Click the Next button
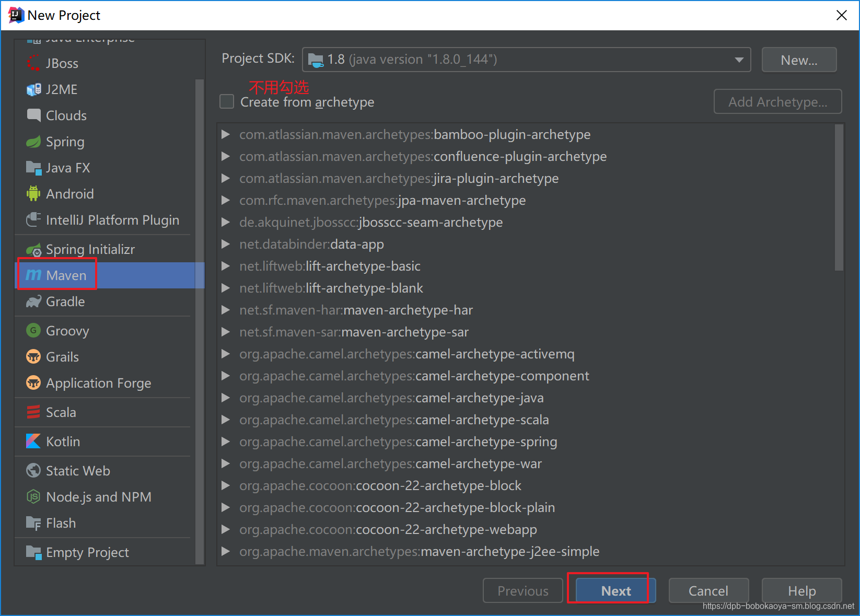Image resolution: width=860 pixels, height=616 pixels. (x=615, y=590)
